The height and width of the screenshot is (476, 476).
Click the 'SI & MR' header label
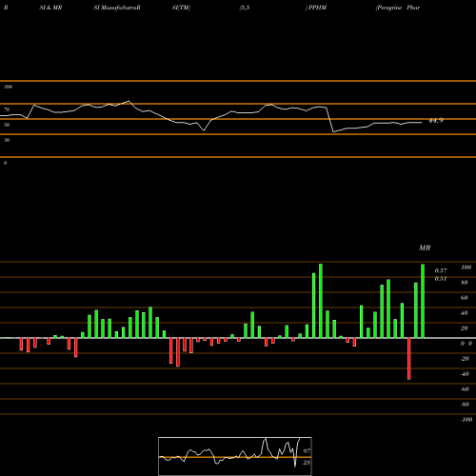[50, 8]
